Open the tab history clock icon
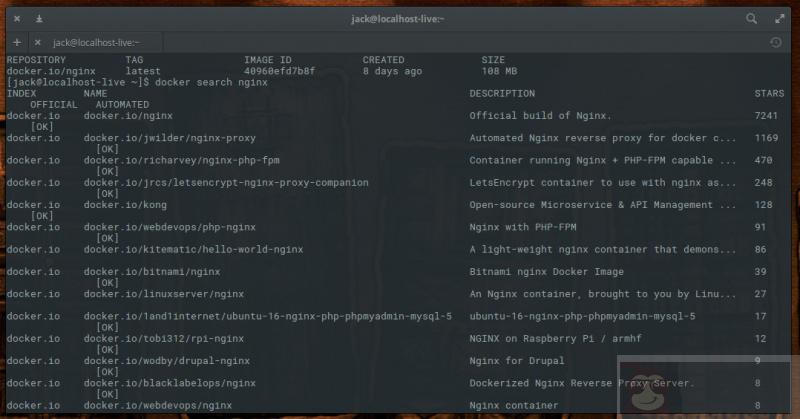The width and height of the screenshot is (800, 419). point(776,42)
